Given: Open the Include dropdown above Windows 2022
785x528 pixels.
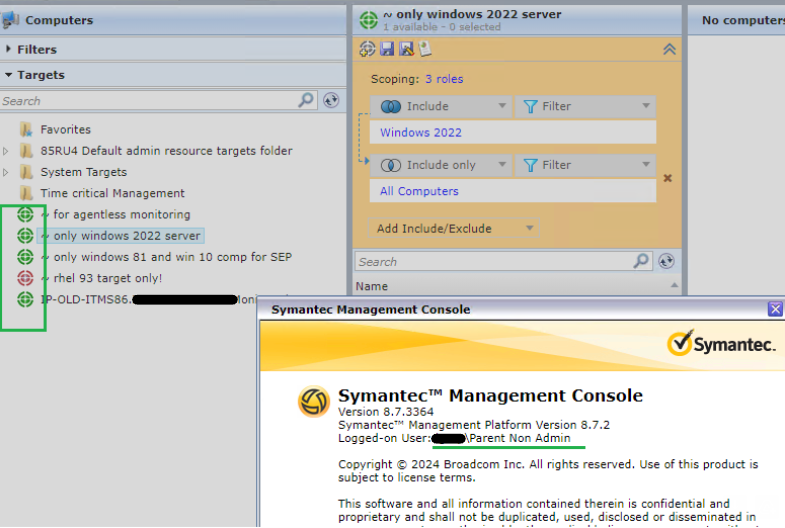Looking at the screenshot, I should pos(441,106).
